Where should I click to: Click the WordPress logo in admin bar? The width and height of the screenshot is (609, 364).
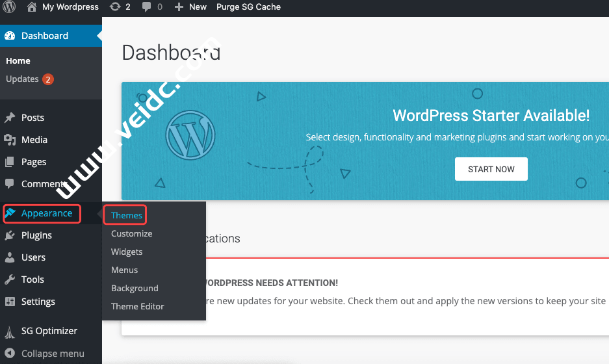[x=9, y=7]
